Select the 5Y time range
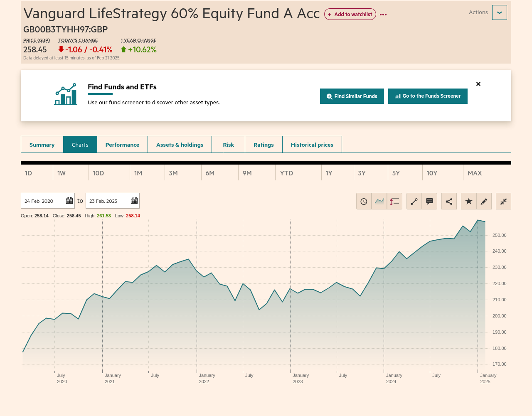532x416 pixels. pos(396,173)
